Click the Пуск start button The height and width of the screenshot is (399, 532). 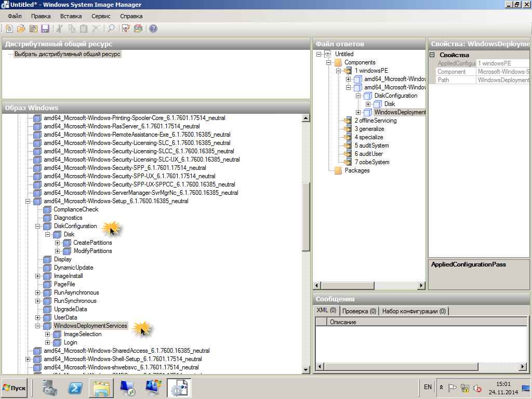pyautogui.click(x=14, y=388)
